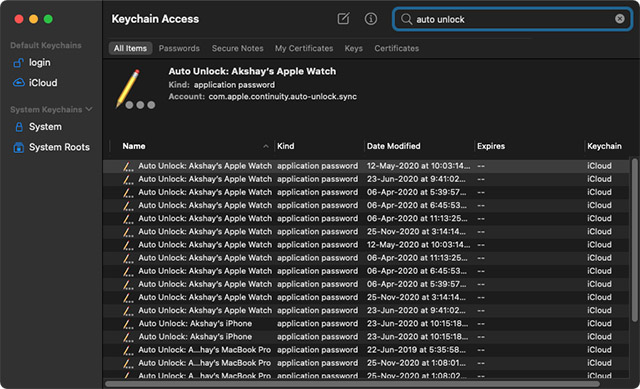
Task: Select second Auto Unlock: Akshay's iPhone row
Action: 366,337
